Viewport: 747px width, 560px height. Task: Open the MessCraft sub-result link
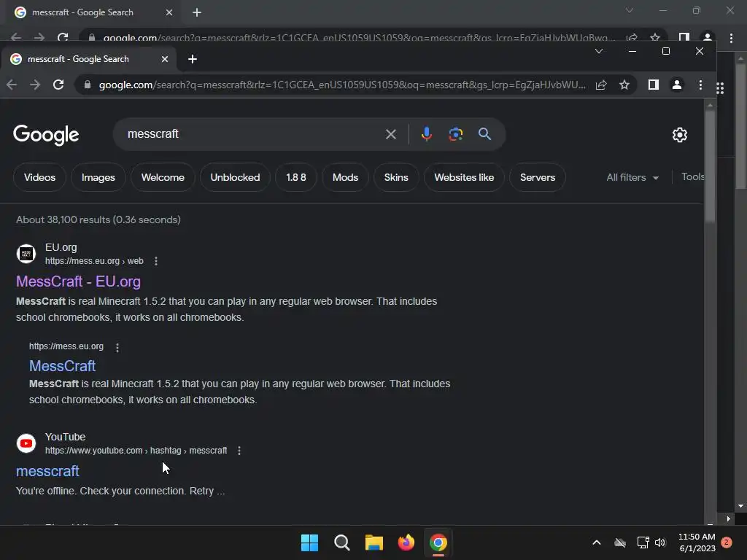point(63,366)
